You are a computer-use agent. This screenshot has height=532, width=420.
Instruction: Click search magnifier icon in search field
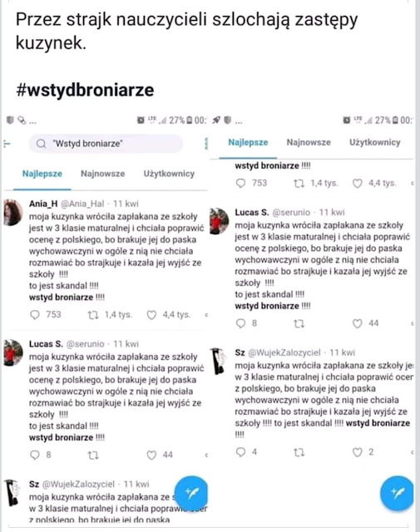tap(41, 144)
